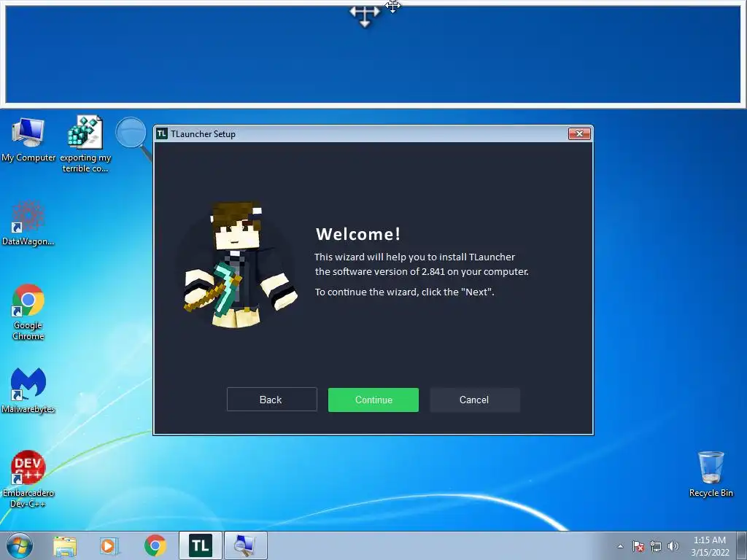Screen dimensions: 747x560
Task: Close the TLauncher Setup window
Action: [x=579, y=134]
